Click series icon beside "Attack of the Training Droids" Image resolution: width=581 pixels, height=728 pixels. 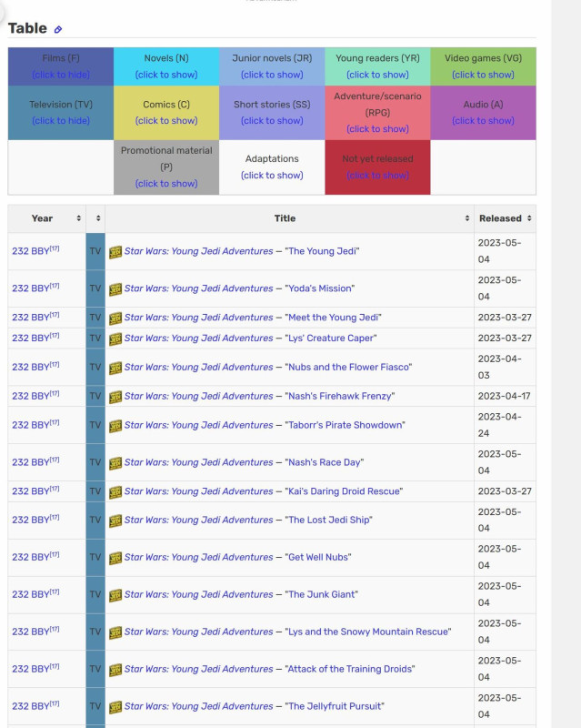coord(115,670)
